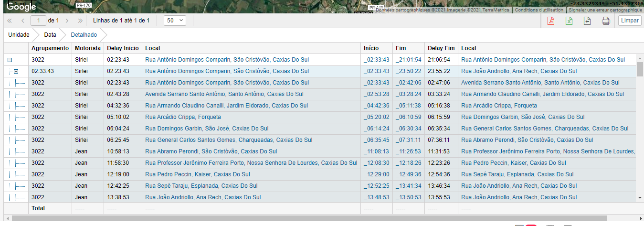Collapse the top-level 3022 group row
Screen dimensions: 644x226
click(9, 60)
